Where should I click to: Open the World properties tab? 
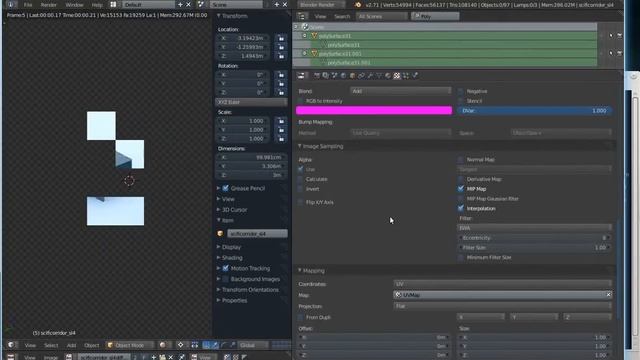(343, 76)
